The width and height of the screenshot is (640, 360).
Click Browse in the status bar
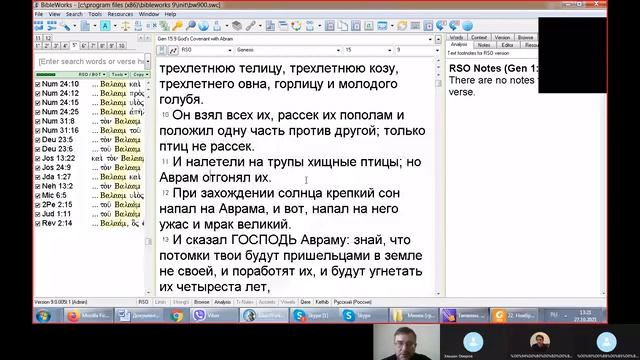tap(201, 302)
